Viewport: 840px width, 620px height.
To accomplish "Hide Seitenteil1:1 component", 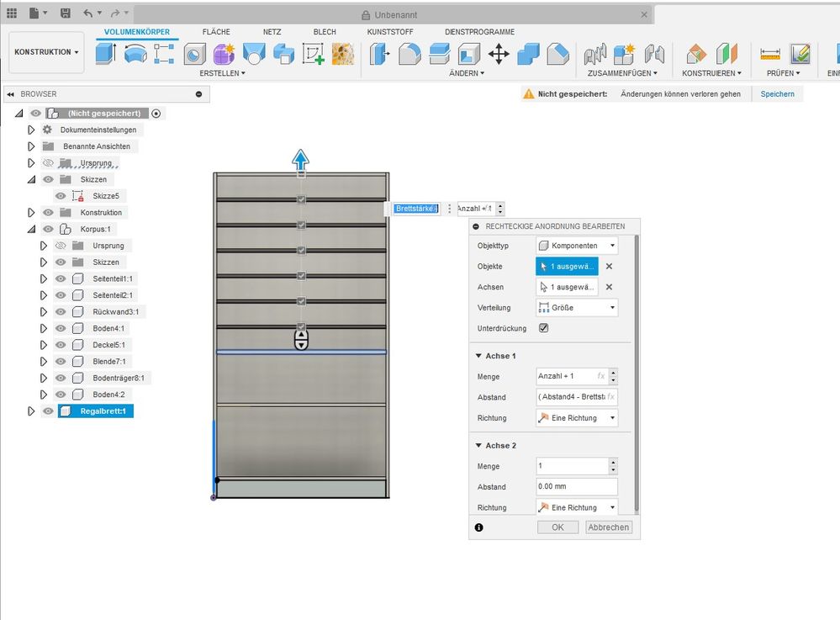I will [61, 278].
